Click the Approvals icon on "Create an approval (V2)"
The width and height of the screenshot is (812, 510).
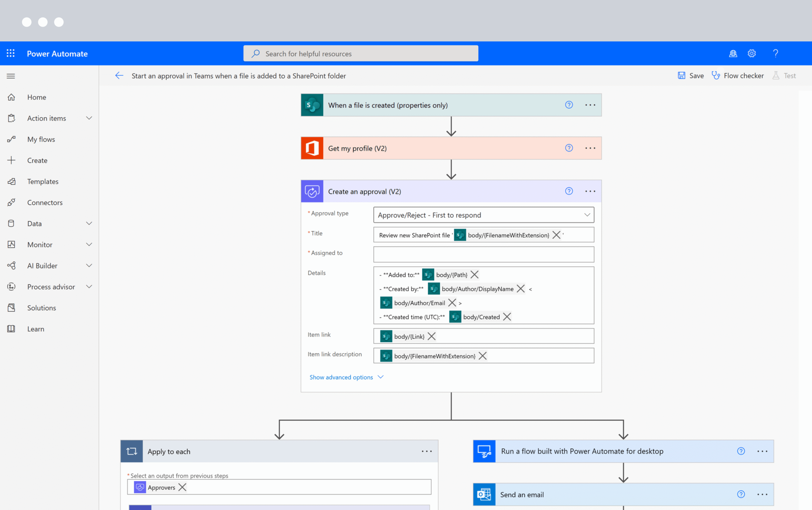click(311, 191)
